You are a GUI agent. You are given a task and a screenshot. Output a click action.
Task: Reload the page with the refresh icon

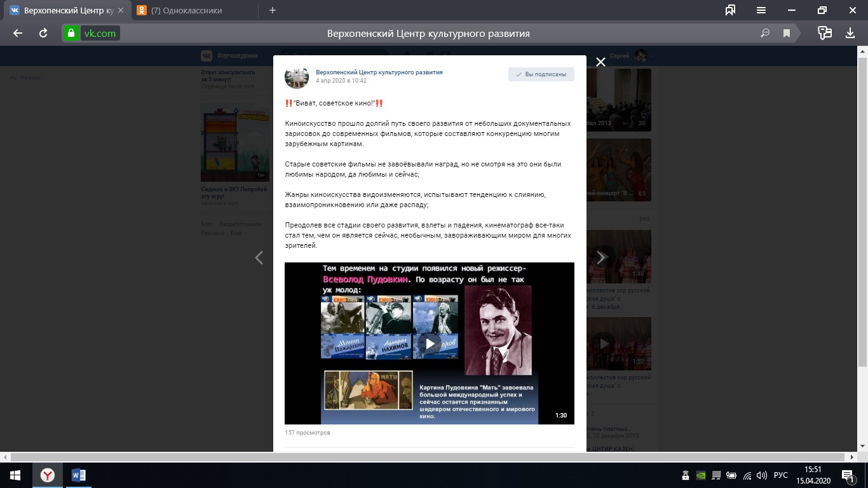(x=43, y=34)
